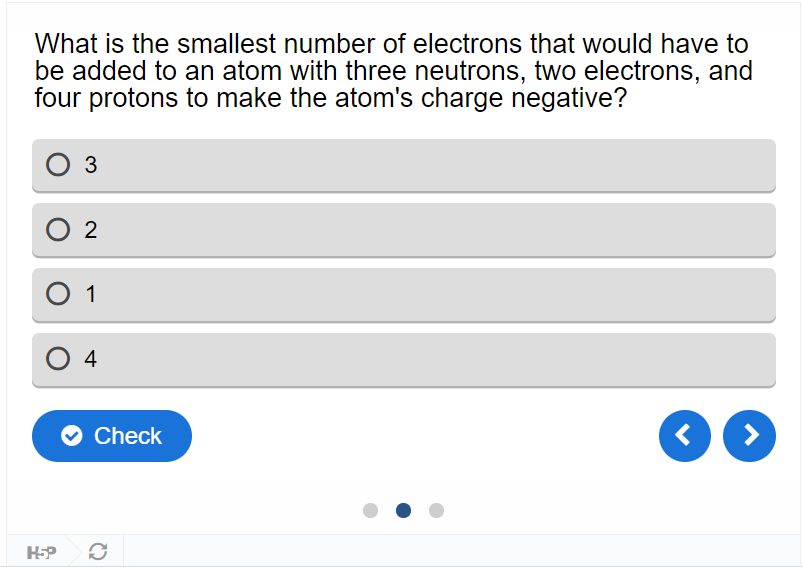Click the question text about electrons

click(x=393, y=71)
